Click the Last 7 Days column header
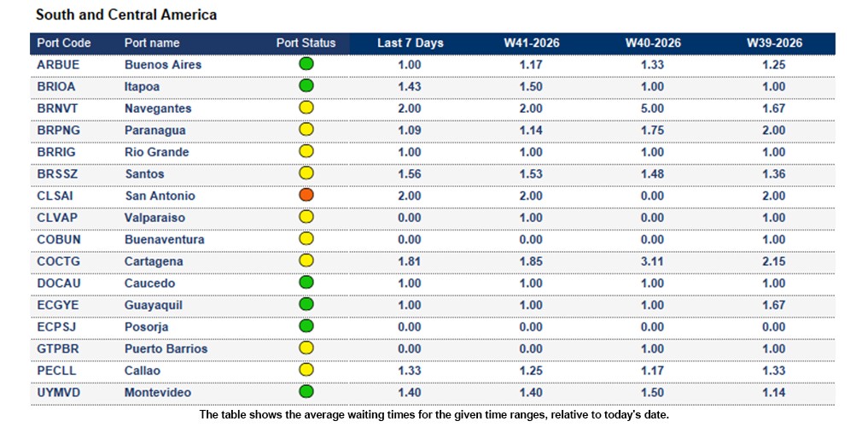Screen dimensions: 868x427 point(411,44)
